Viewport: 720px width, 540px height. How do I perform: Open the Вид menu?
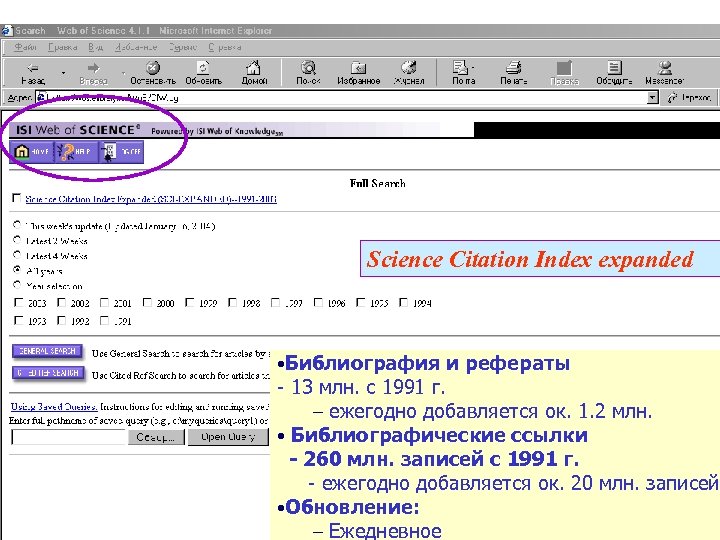(96, 47)
